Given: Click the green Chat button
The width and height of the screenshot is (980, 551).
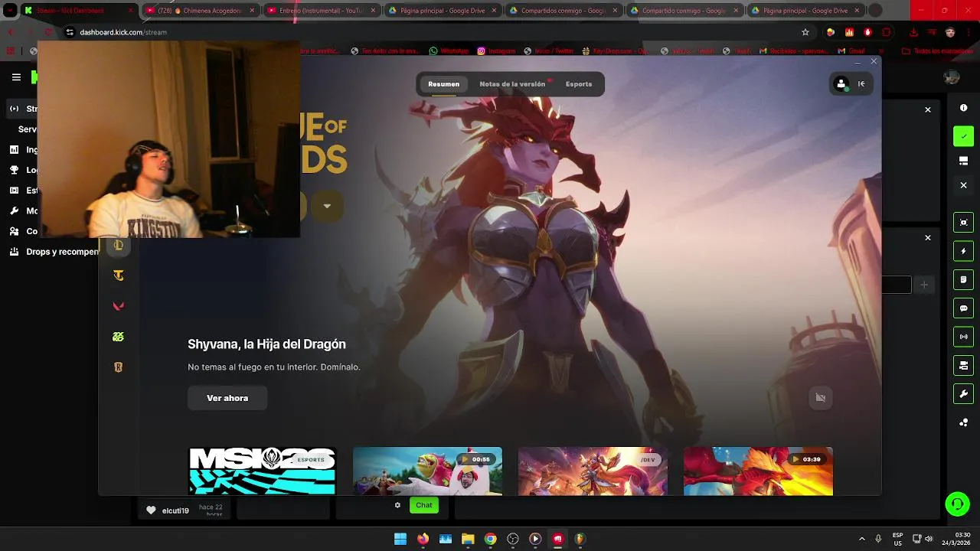Looking at the screenshot, I should point(424,505).
